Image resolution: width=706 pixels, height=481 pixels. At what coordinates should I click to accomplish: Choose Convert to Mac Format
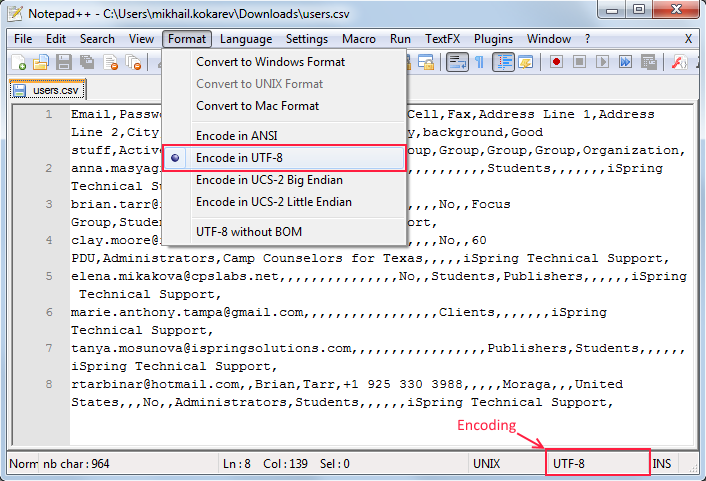click(285, 106)
